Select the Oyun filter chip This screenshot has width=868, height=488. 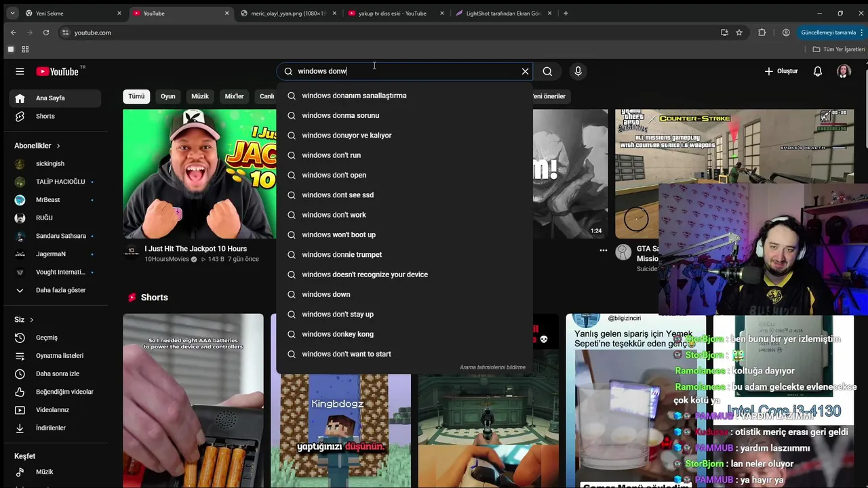[167, 96]
